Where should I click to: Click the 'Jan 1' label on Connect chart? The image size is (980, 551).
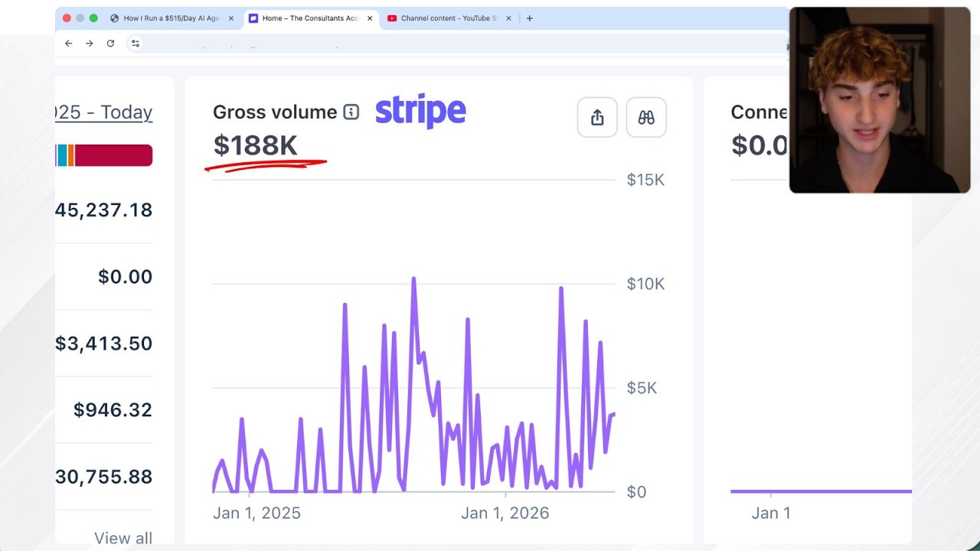[x=771, y=514]
